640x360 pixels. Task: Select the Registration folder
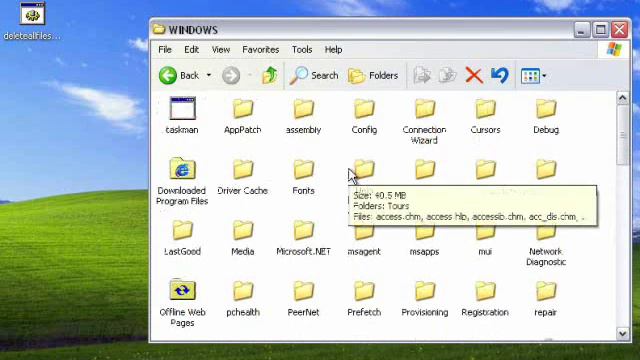[x=485, y=298]
